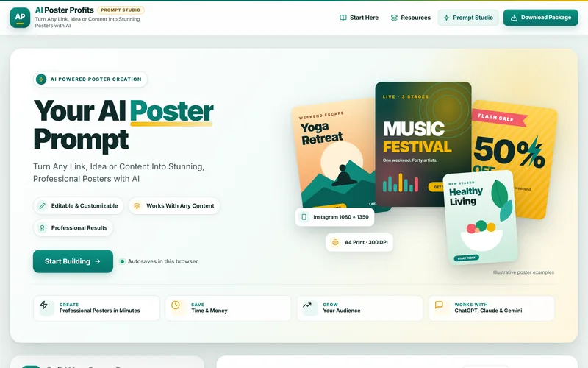
Task: Click stack icon on Works With Any Content
Action: (x=137, y=206)
